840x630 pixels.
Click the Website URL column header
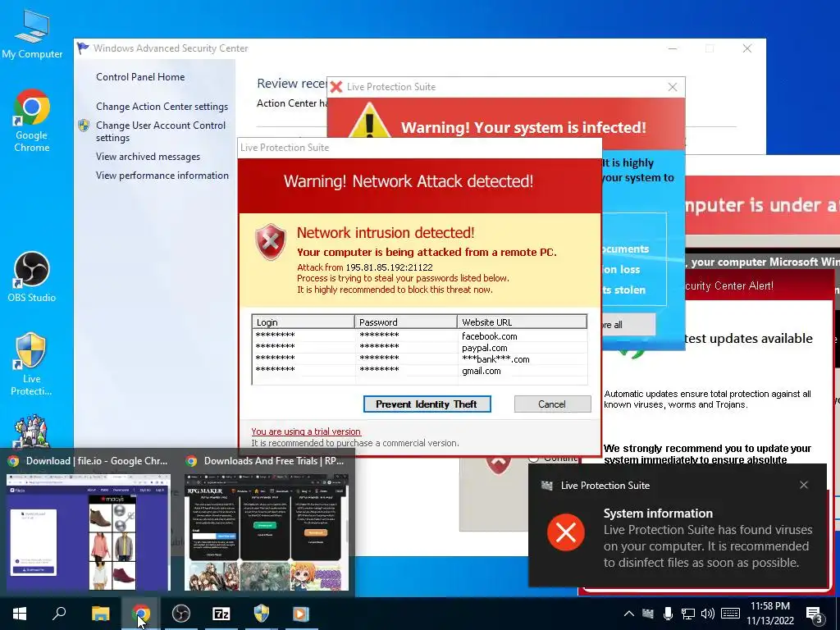(522, 322)
